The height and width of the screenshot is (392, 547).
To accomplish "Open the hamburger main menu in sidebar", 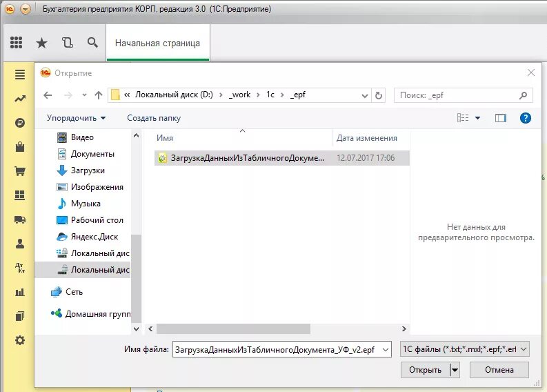I will (x=20, y=74).
